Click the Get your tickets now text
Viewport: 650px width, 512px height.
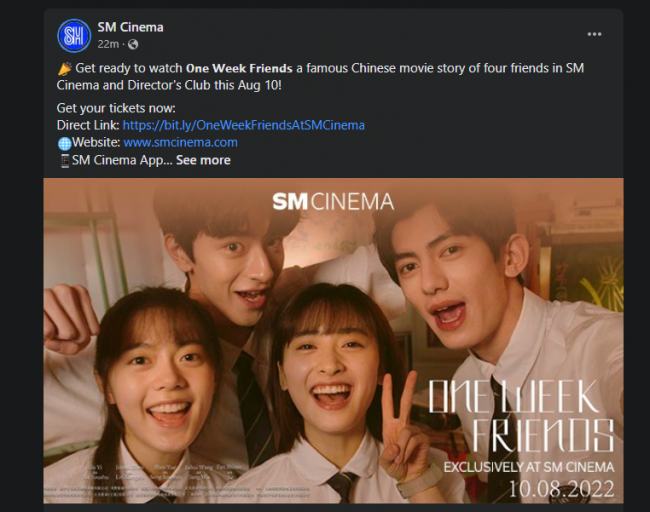tap(116, 108)
